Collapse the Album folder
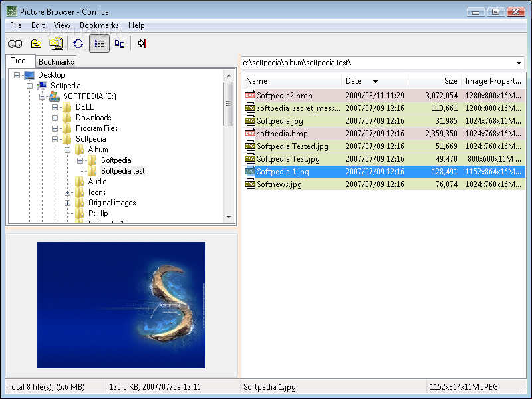The height and width of the screenshot is (399, 532). pyautogui.click(x=68, y=150)
